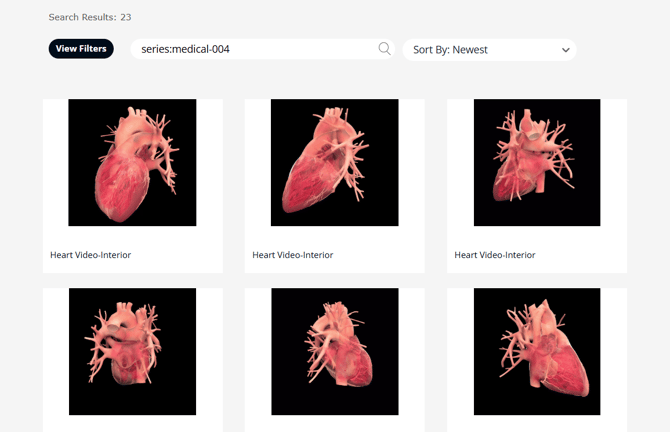
Task: Click white margin left of bottom-middle thumbnail
Action: [258, 351]
